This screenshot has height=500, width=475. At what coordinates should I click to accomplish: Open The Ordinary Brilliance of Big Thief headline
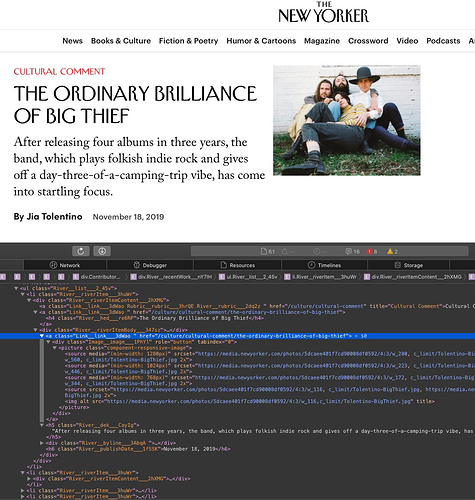coord(135,104)
